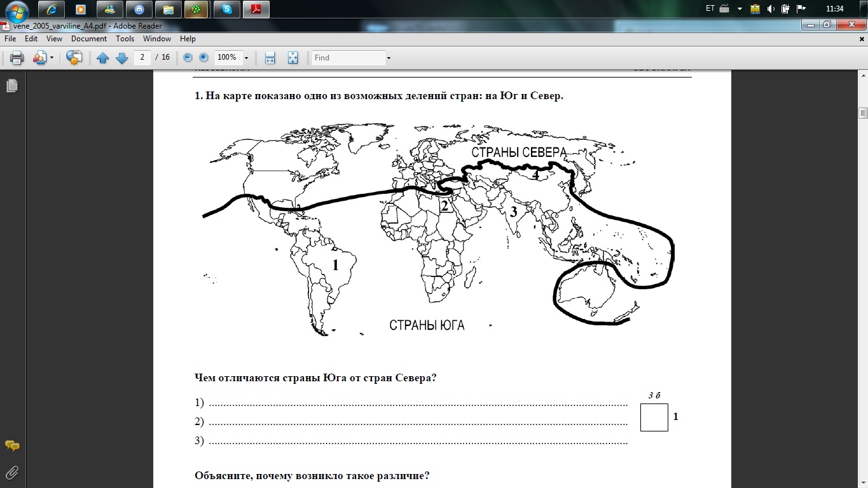Screen dimensions: 868x488
Task: Click the mail envelope tray icon
Action: click(x=755, y=9)
